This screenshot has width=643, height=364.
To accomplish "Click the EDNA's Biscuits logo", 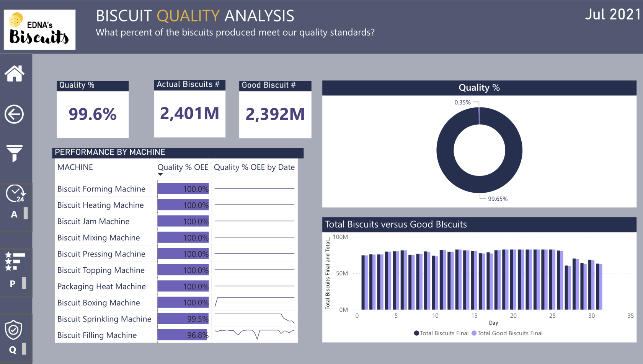I will pos(39,30).
